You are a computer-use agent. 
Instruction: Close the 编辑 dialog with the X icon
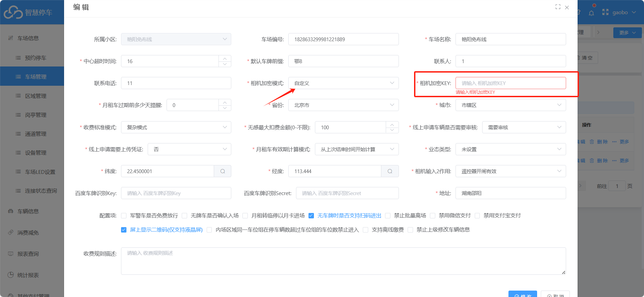tap(567, 7)
